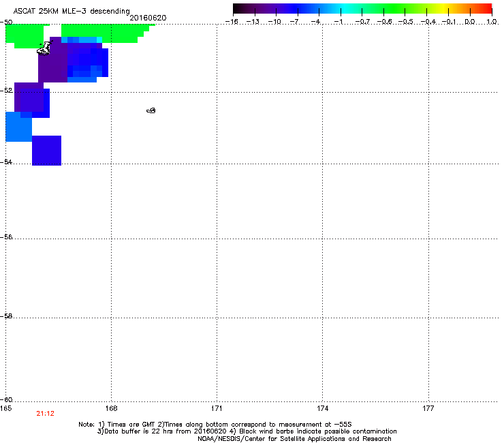Click the green data band along -50
Viewport: 504px width, 443px height.
(103, 33)
